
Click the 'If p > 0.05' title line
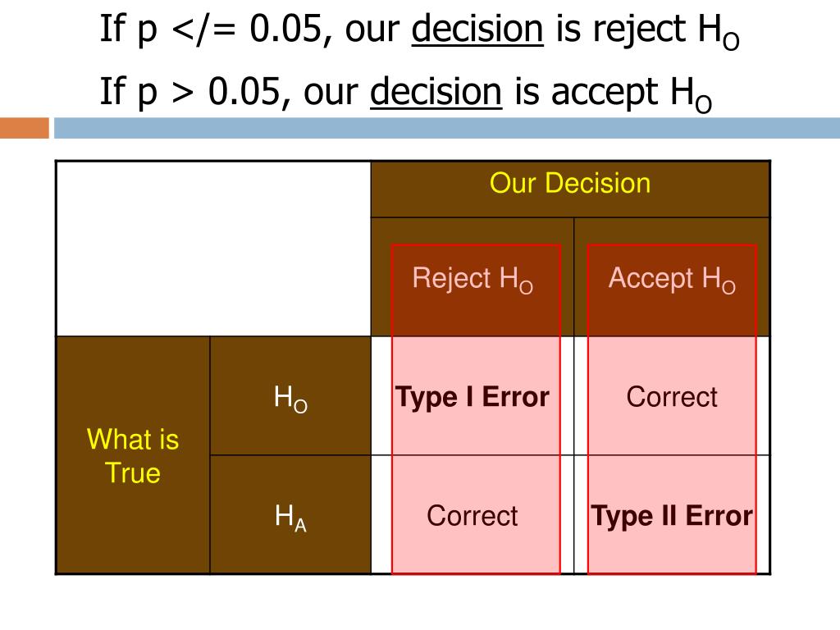point(405,93)
